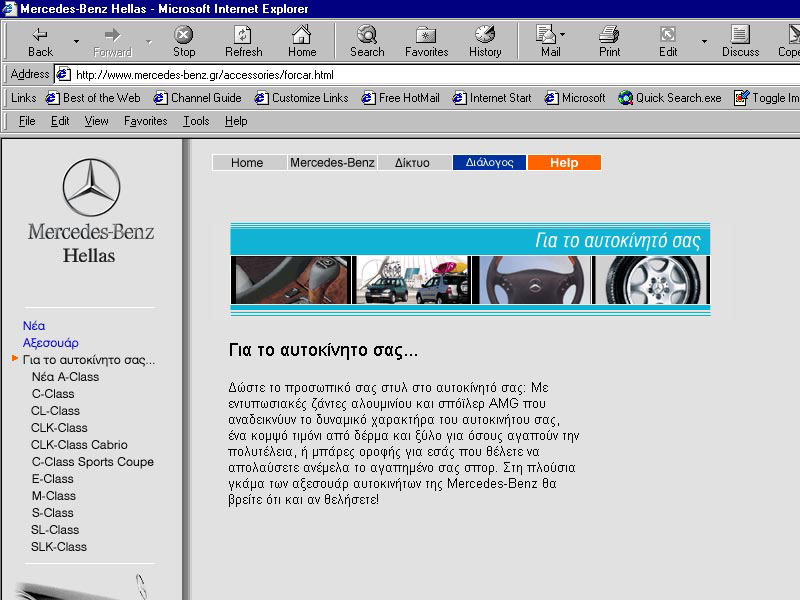Open the C-Class Sports Coupe link
The height and width of the screenshot is (600, 800).
(x=92, y=462)
